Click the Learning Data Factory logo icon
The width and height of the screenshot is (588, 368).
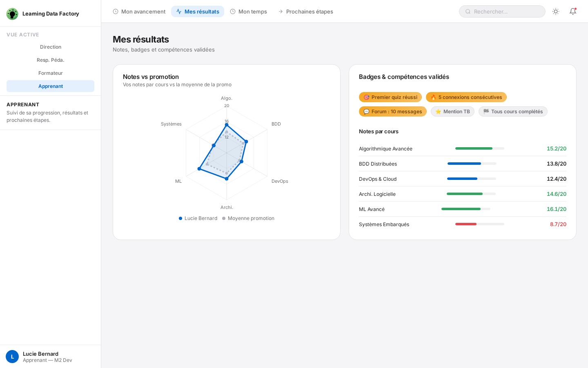(12, 13)
